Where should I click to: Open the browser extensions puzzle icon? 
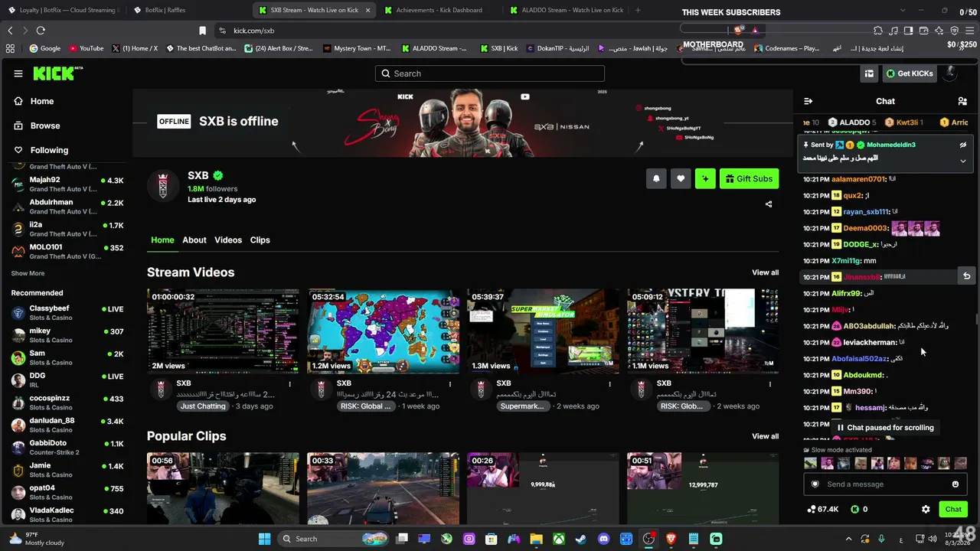pos(878,31)
